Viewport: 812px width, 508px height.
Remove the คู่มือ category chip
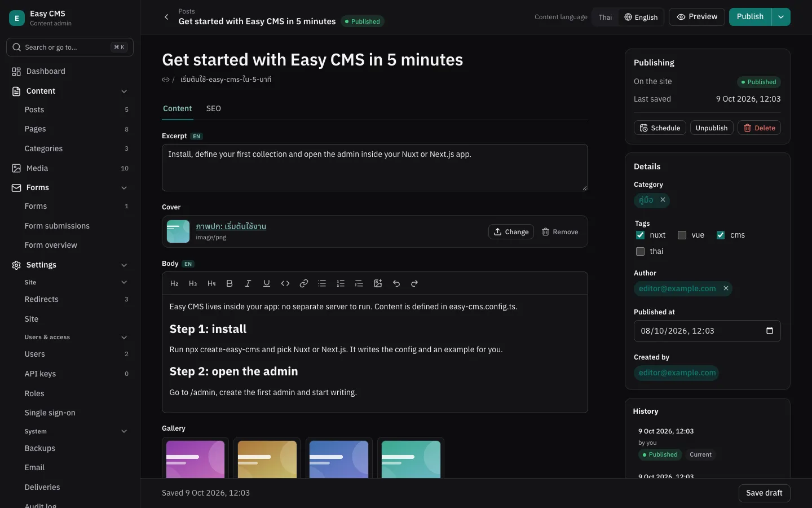click(x=663, y=200)
